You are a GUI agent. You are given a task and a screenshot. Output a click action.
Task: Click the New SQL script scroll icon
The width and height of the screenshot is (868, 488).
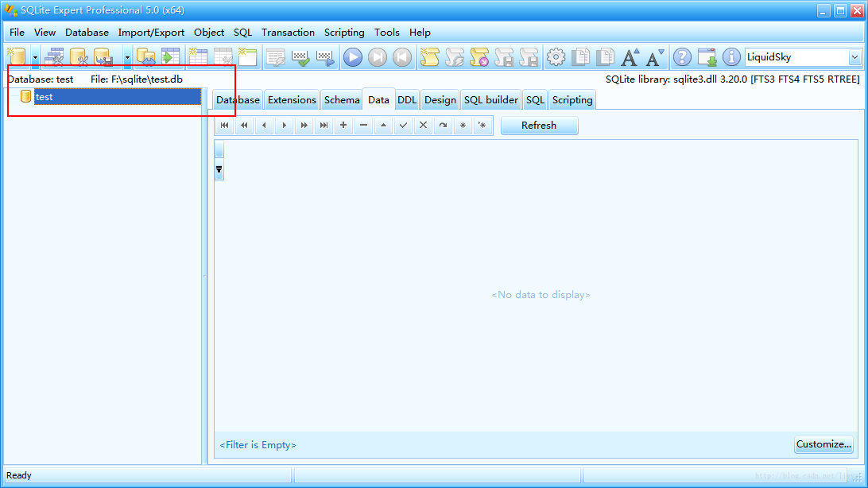coord(429,57)
